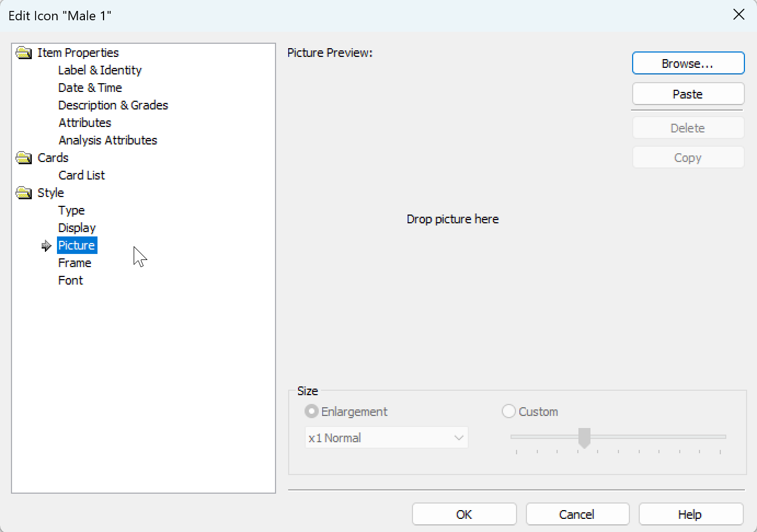Open the Frame style settings

click(x=74, y=263)
